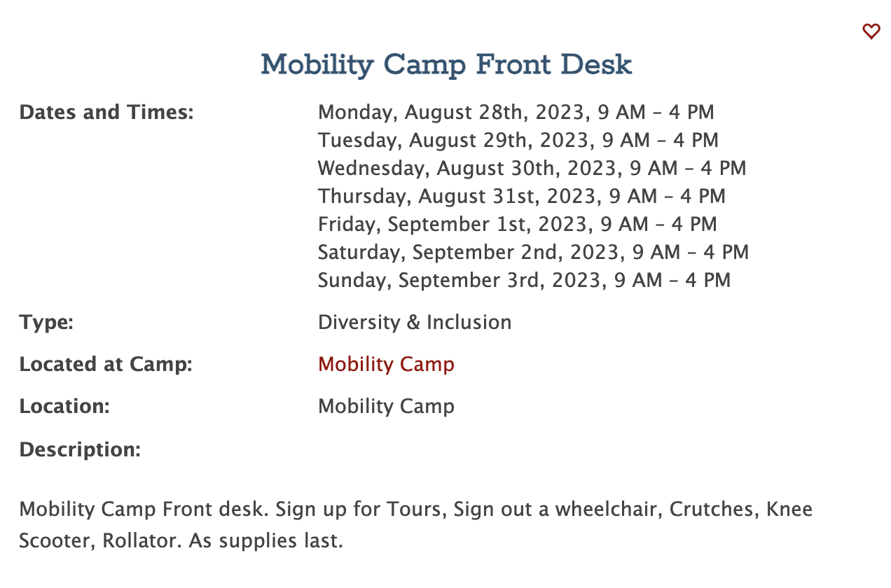The image size is (891, 588).
Task: Click the 'As supplies last' sentence
Action: point(266,541)
